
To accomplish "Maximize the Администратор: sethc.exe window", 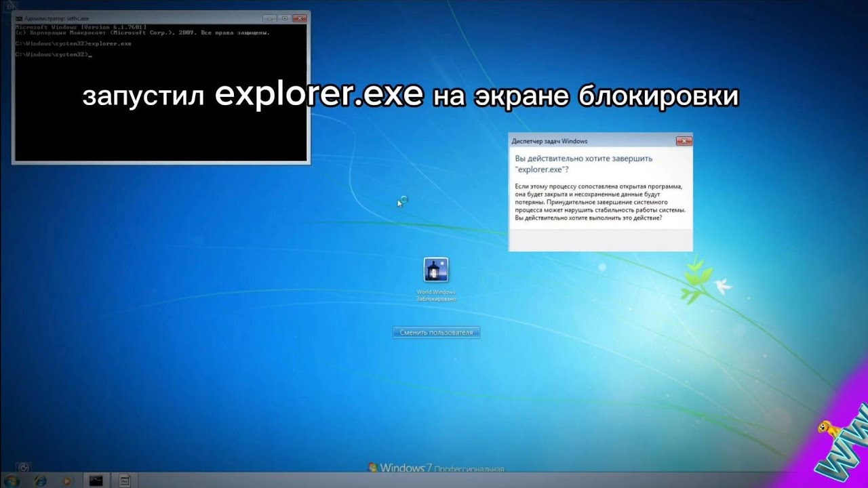I will click(285, 18).
